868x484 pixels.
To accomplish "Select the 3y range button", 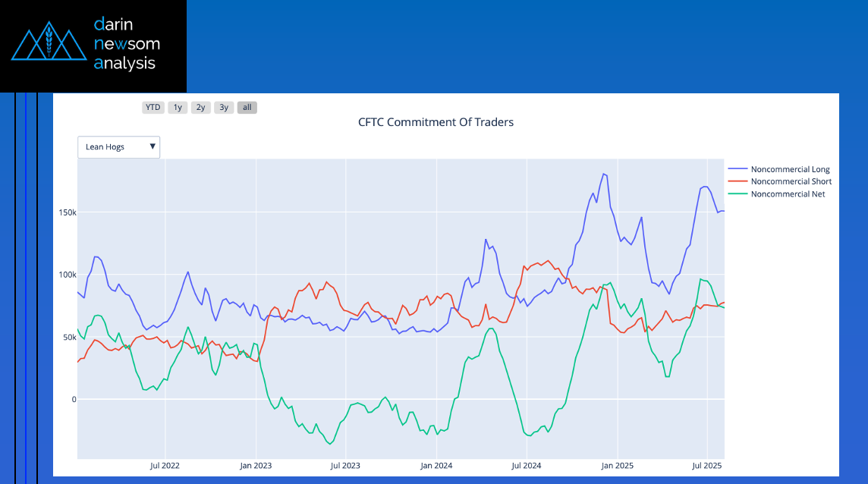I will click(x=224, y=108).
